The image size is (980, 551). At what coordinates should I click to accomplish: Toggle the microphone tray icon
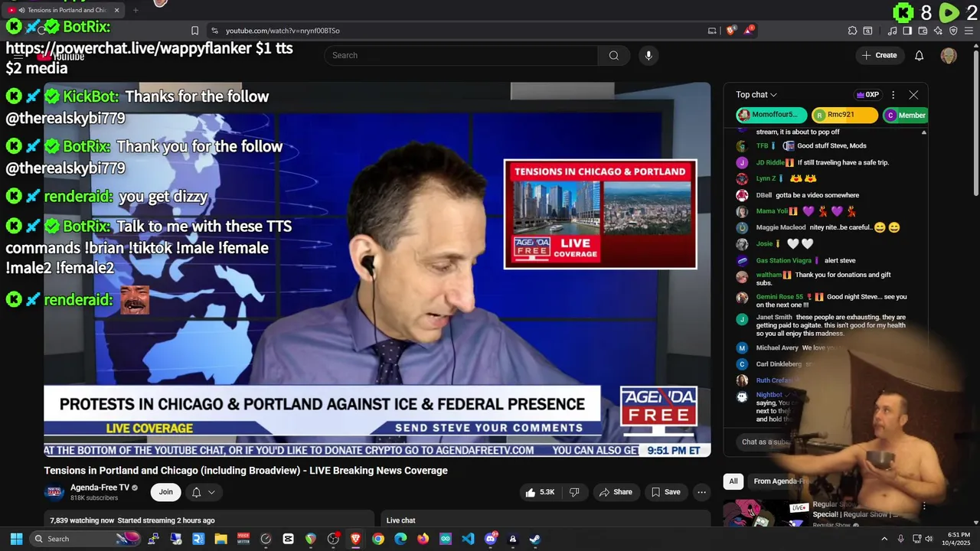[900, 539]
